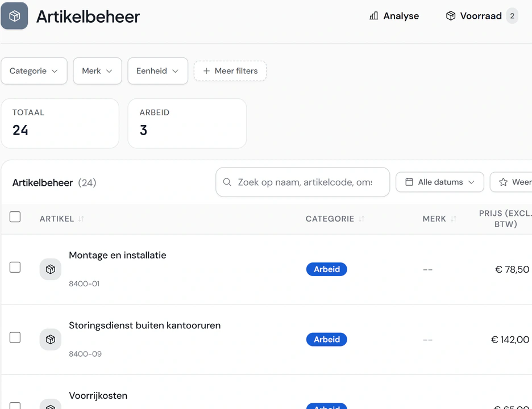This screenshot has width=532, height=409.
Task: Sort by Merk column arrows
Action: 454,219
